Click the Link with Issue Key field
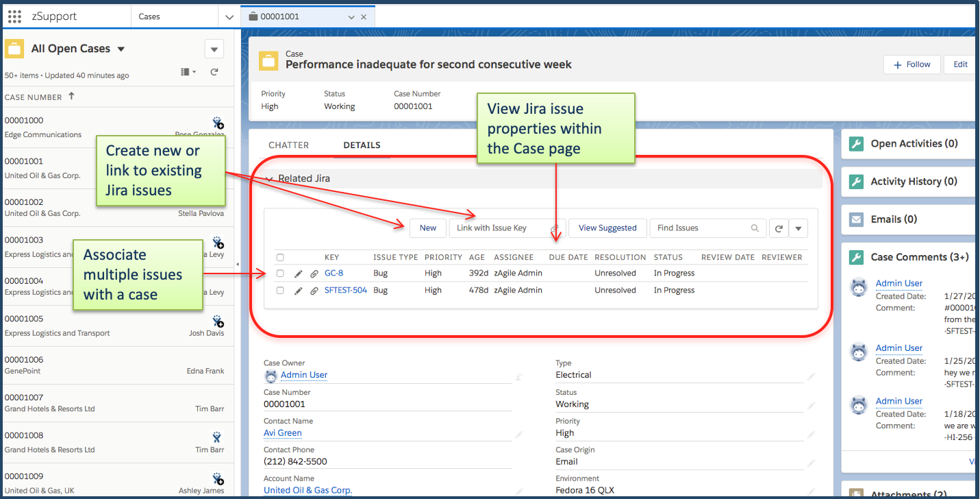This screenshot has width=980, height=499. [507, 228]
